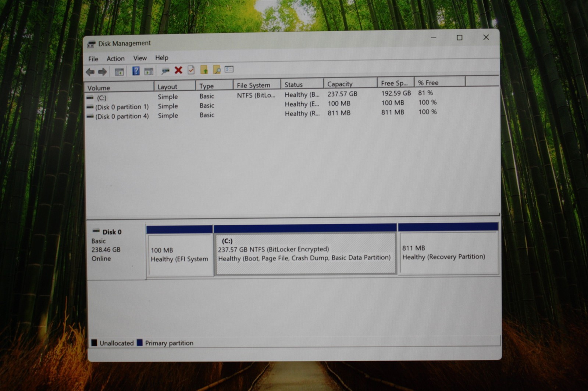Screen dimensions: 588x391
Task: Click the 237.57 GB capacity cell
Action: pyautogui.click(x=342, y=94)
